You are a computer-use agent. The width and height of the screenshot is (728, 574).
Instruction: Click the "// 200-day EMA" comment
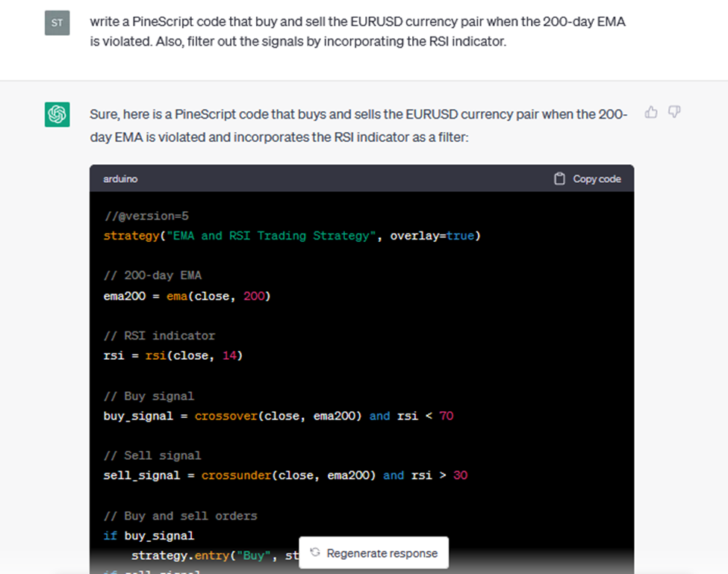[x=153, y=275]
